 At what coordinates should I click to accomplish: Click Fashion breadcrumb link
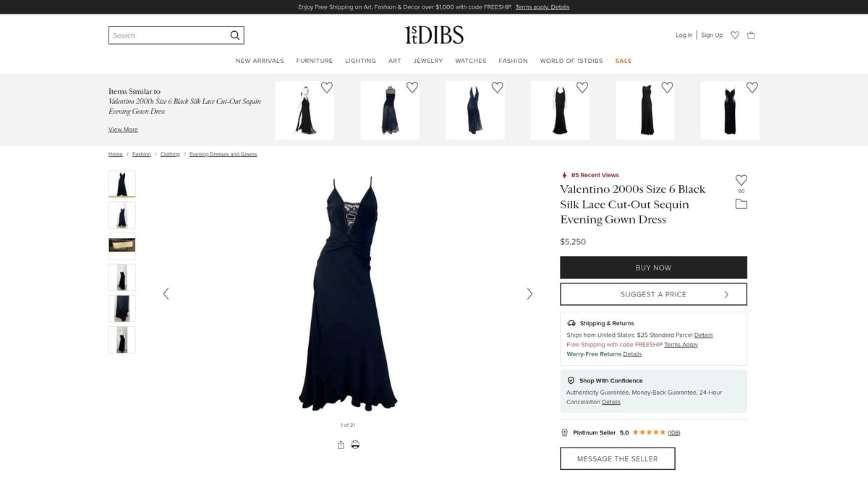pos(142,154)
